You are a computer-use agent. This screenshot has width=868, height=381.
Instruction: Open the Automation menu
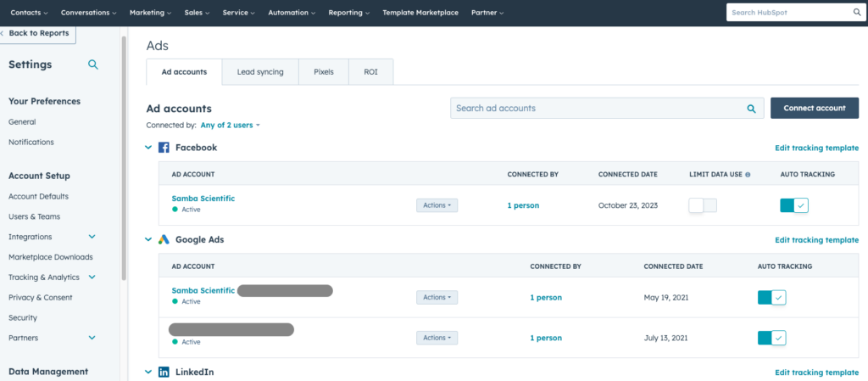pyautogui.click(x=292, y=12)
